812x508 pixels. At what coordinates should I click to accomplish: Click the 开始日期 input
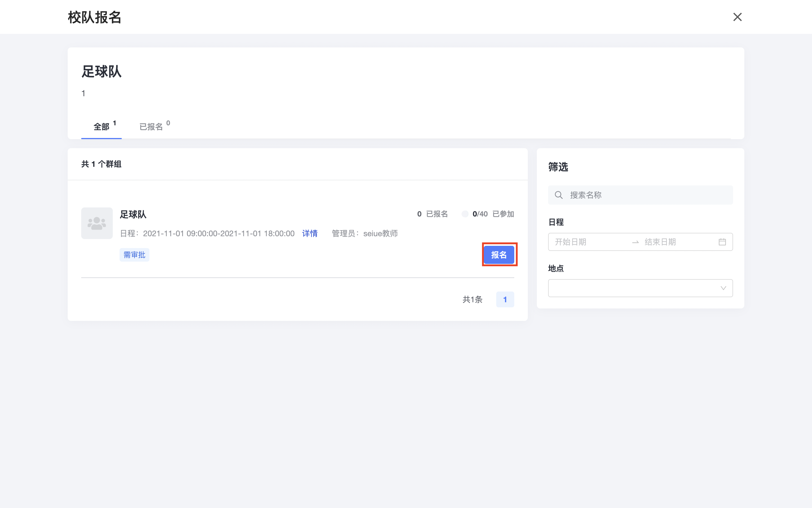[x=590, y=242]
